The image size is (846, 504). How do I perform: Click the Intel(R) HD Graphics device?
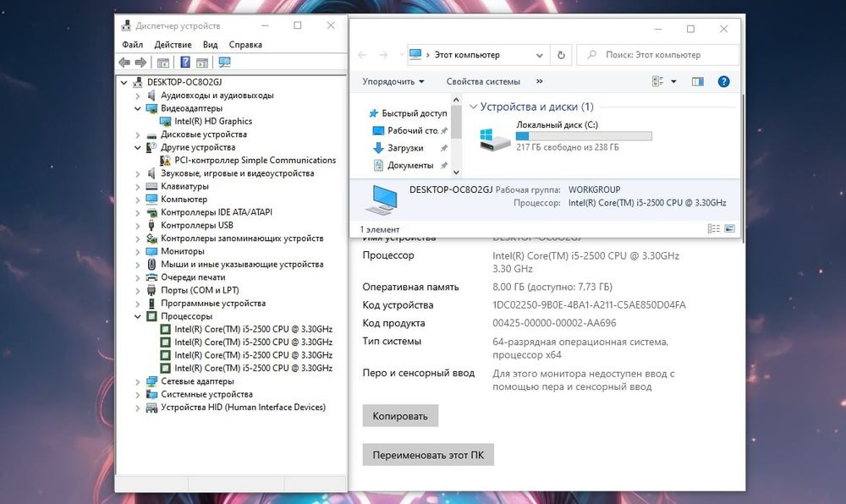pyautogui.click(x=213, y=121)
